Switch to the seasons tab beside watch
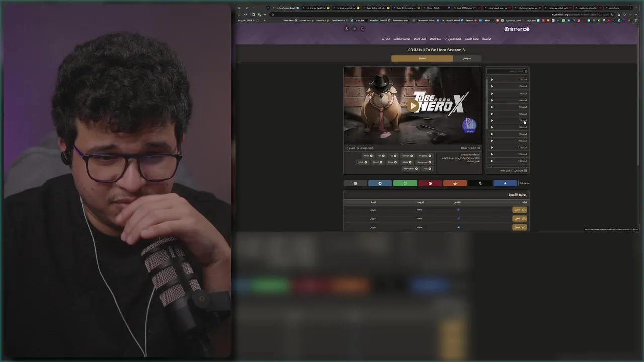Screen dimensions: 644x362 click(x=467, y=58)
